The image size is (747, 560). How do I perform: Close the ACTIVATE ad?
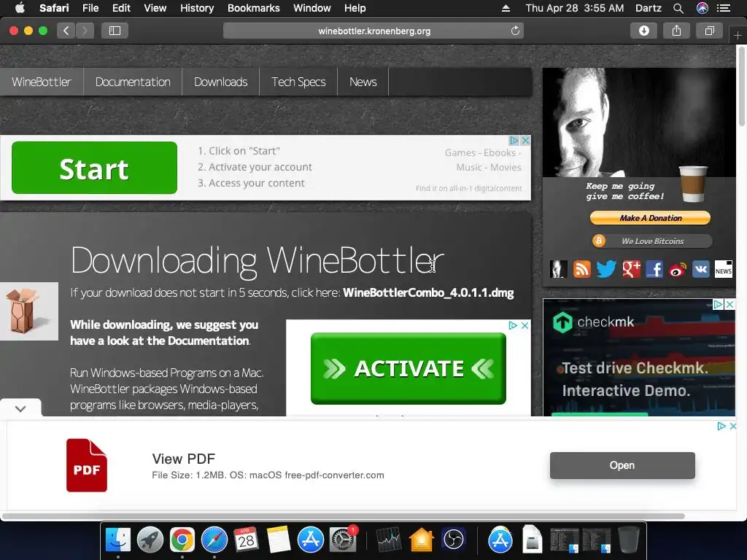pyautogui.click(x=525, y=325)
